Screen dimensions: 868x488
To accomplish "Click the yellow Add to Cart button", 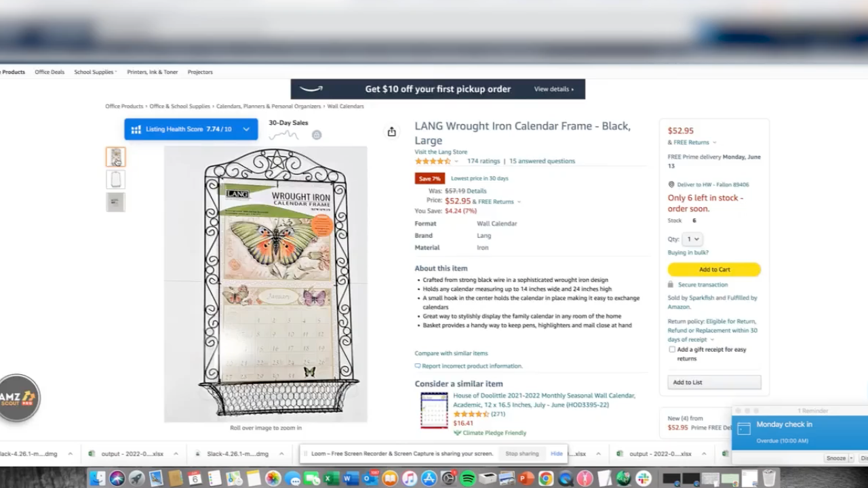I will 714,269.
